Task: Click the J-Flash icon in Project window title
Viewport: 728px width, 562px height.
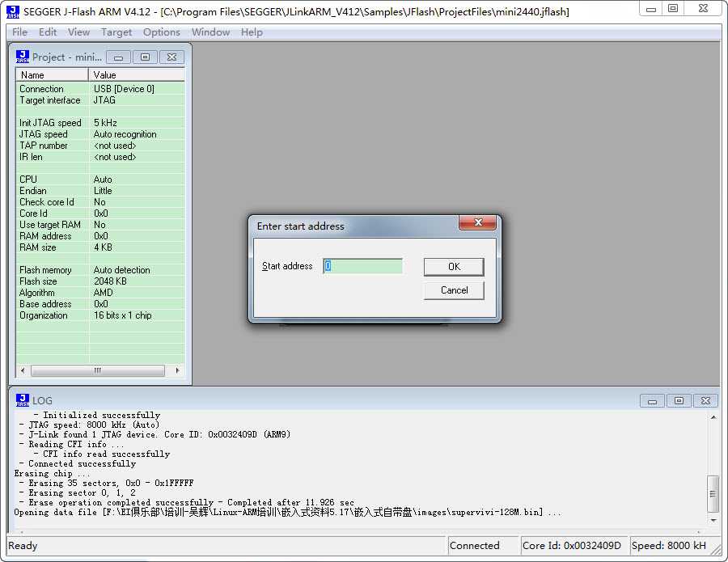Action: point(23,57)
